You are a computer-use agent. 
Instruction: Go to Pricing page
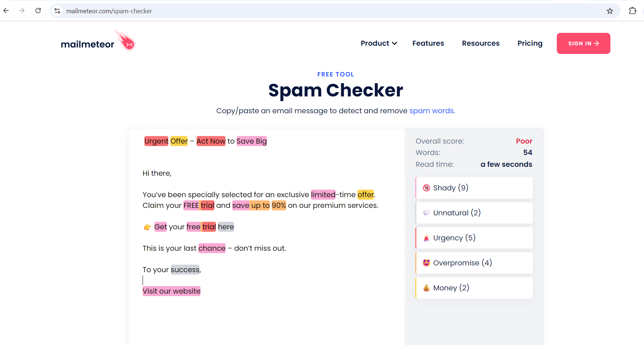(530, 43)
